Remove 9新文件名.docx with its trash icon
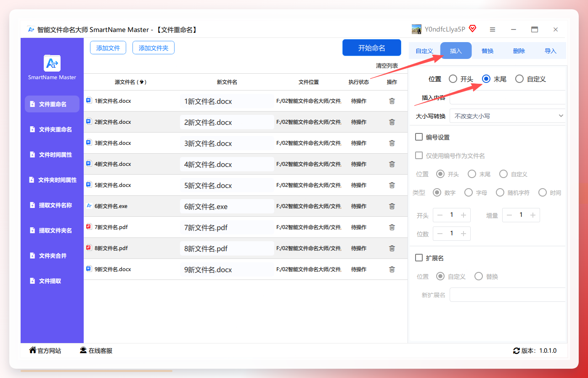 (392, 269)
